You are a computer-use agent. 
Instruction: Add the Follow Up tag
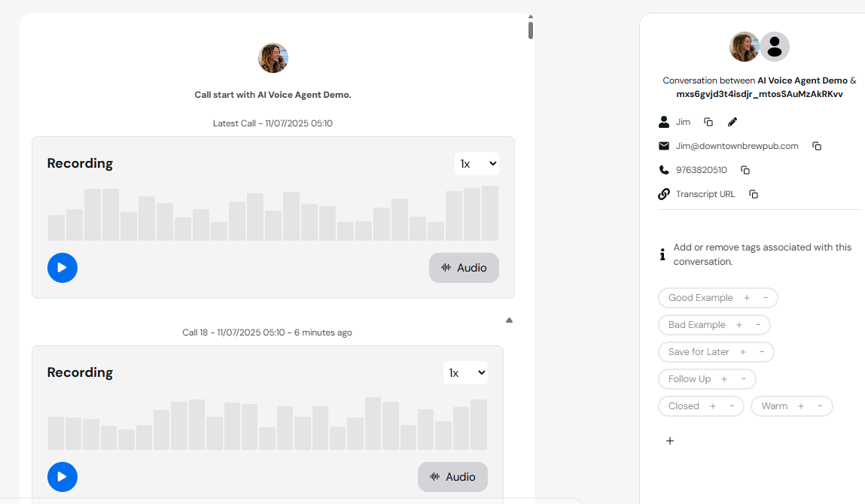click(724, 379)
